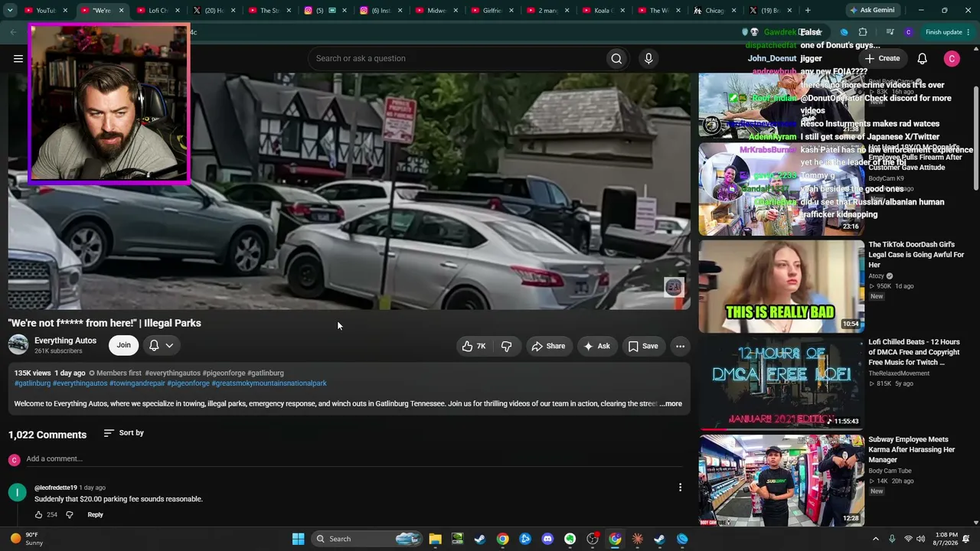Open the Subway Employee Meets Karma video title
The height and width of the screenshot is (551, 980).
coord(911,449)
